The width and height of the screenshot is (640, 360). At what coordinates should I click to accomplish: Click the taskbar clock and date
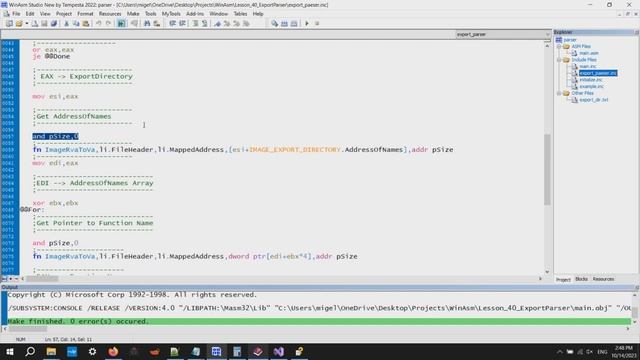(623, 352)
